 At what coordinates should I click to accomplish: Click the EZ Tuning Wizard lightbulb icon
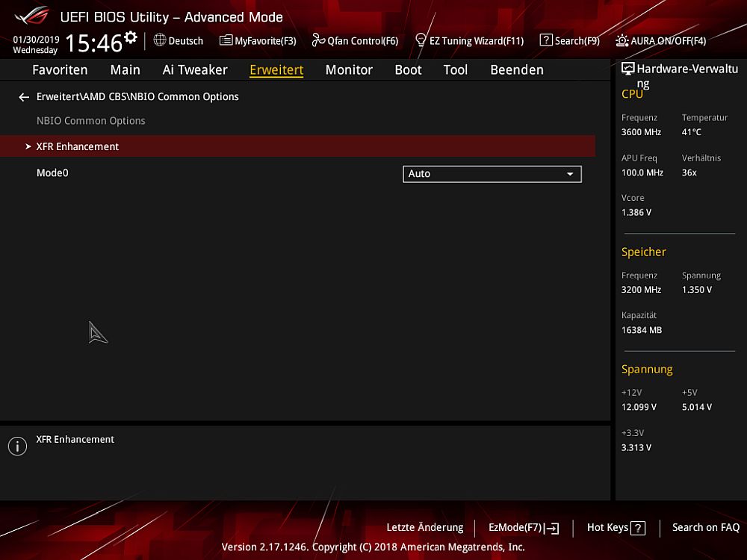[x=421, y=40]
